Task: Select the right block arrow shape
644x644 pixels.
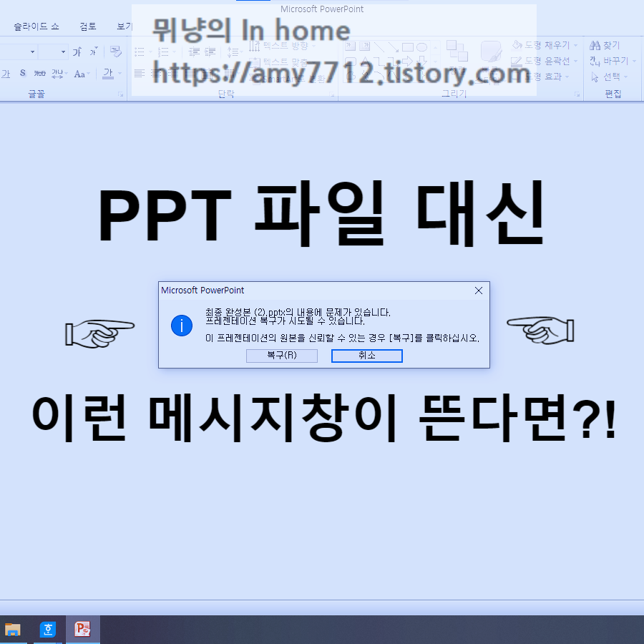Action: [407, 62]
